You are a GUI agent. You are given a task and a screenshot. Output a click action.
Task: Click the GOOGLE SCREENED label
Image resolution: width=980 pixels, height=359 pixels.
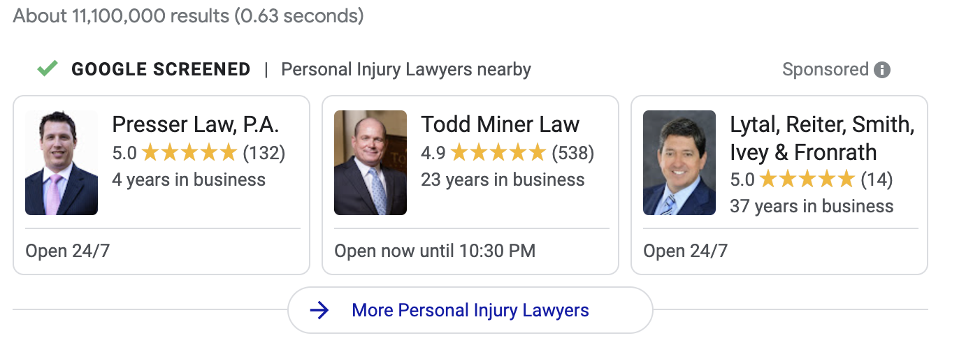161,69
